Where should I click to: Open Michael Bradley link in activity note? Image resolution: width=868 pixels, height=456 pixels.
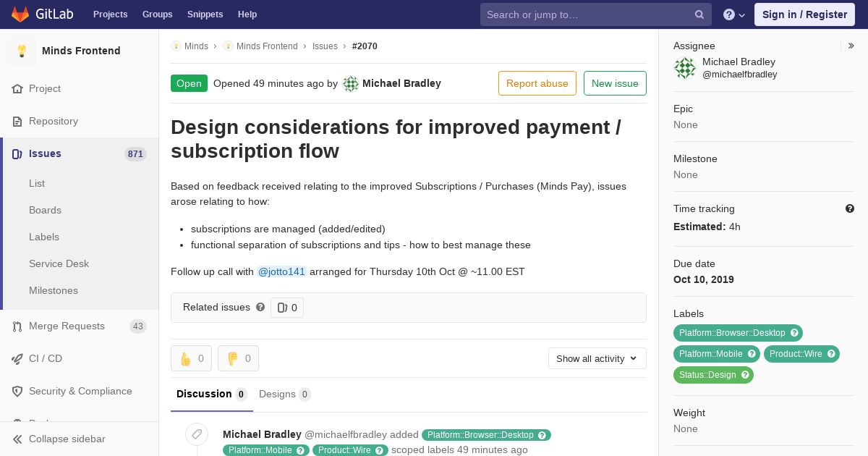[x=262, y=434]
